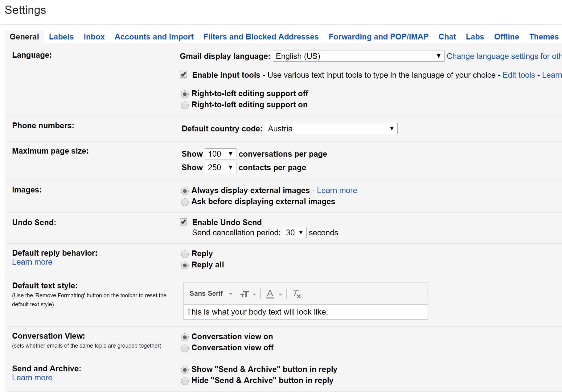Screen dimensions: 562x392
Task: Open the send cancellation period dropdown
Action: pyautogui.click(x=294, y=233)
